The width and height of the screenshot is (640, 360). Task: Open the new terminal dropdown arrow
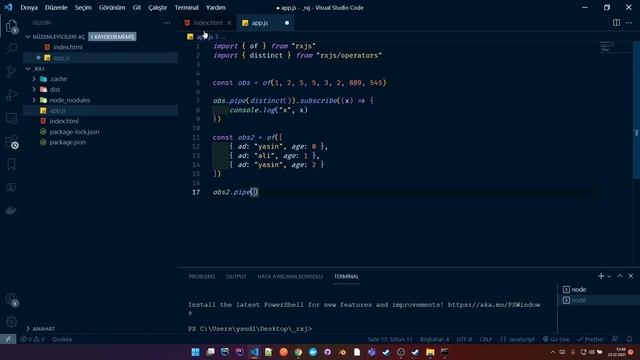click(609, 276)
